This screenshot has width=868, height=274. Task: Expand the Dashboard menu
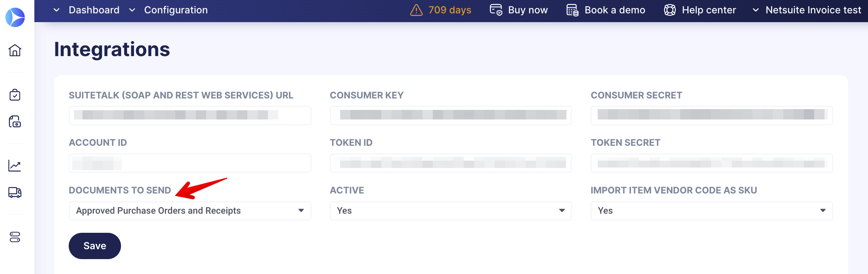(94, 10)
